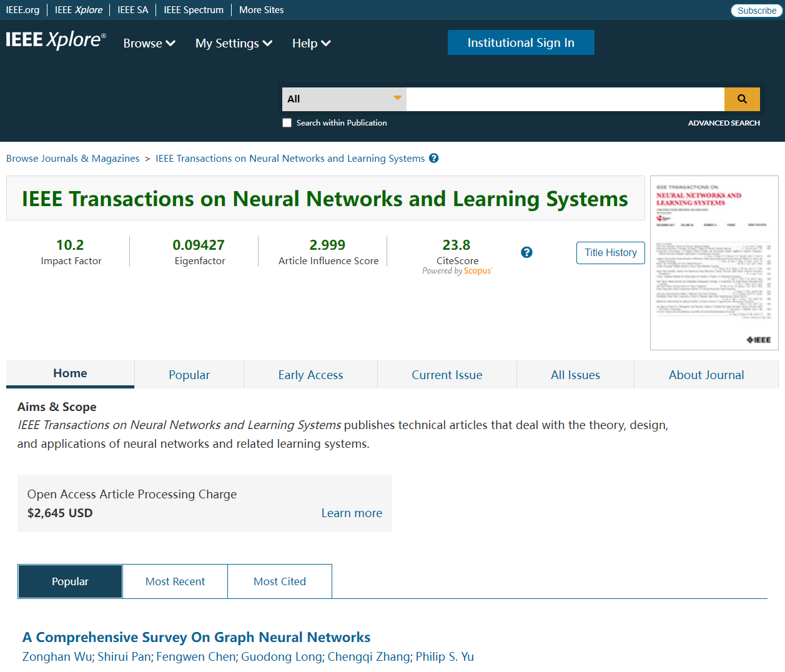Switch to the Current Issue tab
The image size is (785, 672).
click(447, 375)
